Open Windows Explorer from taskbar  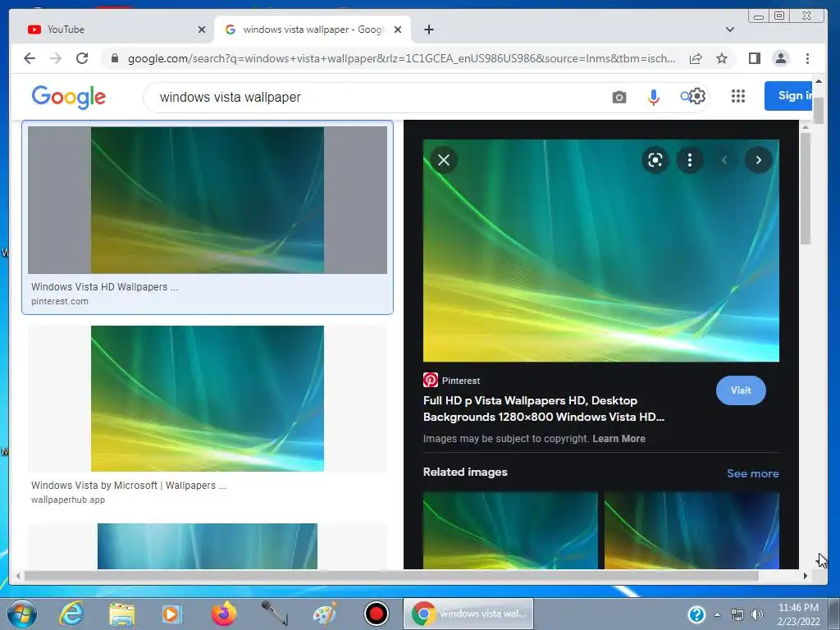pyautogui.click(x=122, y=614)
